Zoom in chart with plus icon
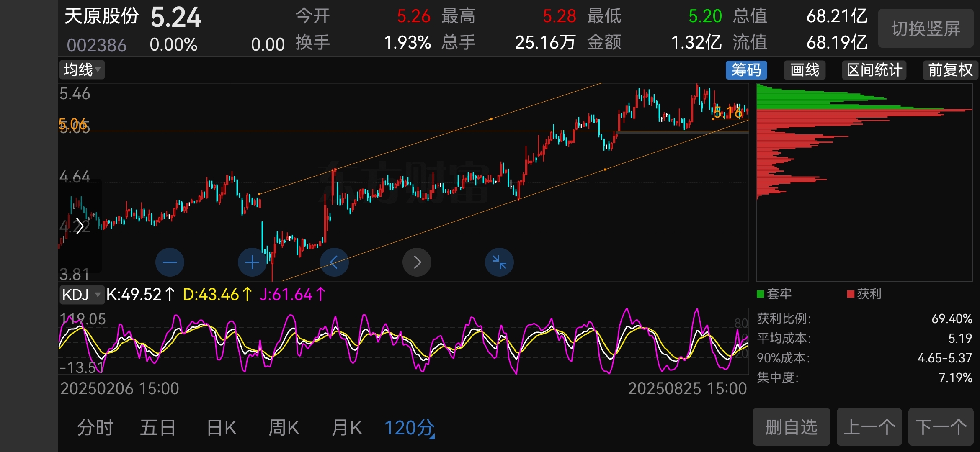This screenshot has width=980, height=452. [252, 262]
